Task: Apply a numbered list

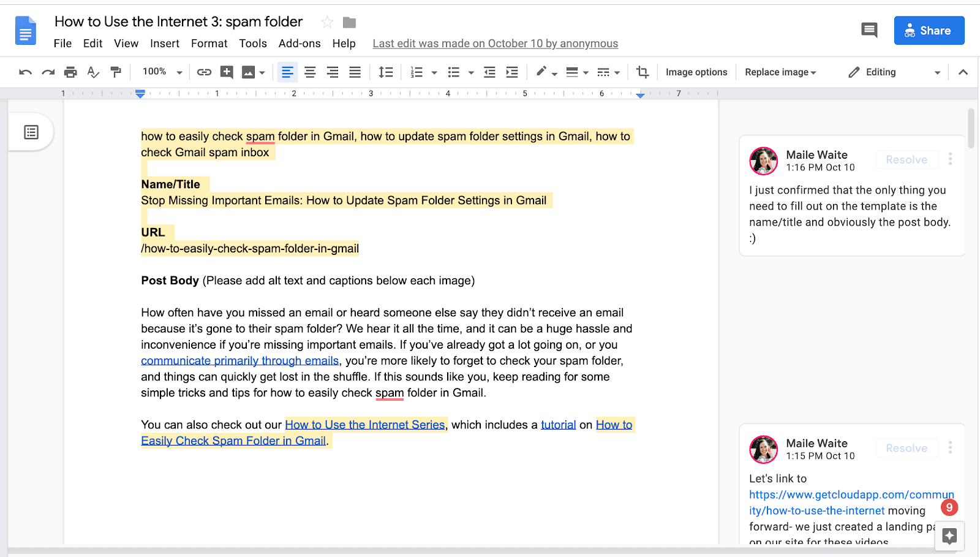Action: pyautogui.click(x=417, y=72)
